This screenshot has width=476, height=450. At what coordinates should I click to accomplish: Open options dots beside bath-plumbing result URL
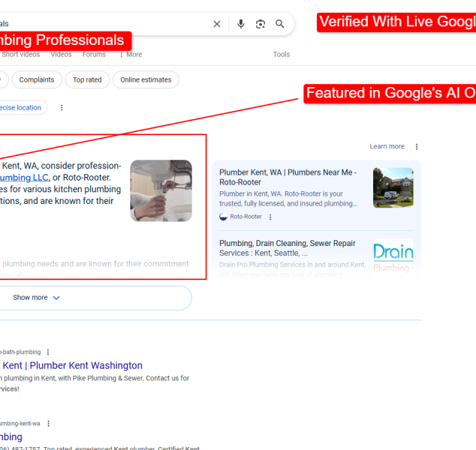point(48,352)
